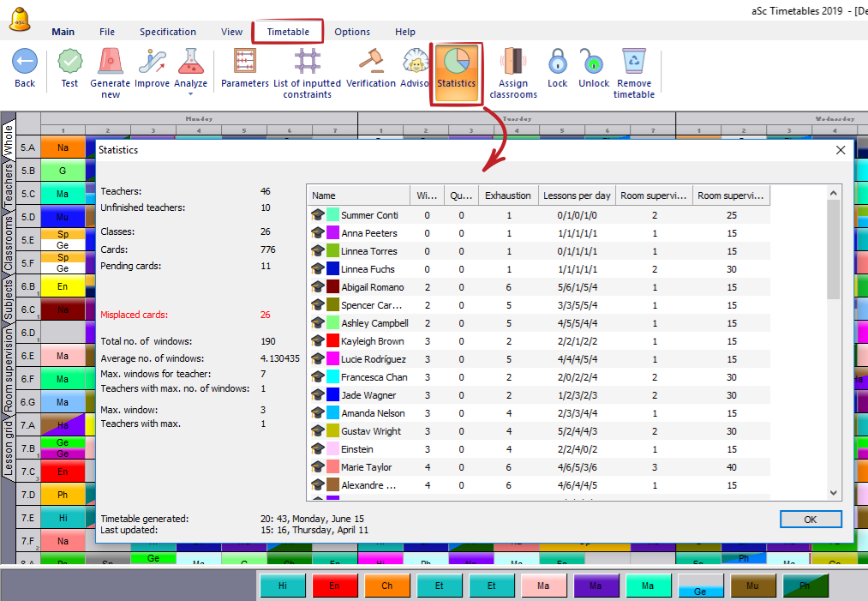Open the Parameters abacus icon
868x601 pixels.
245,63
